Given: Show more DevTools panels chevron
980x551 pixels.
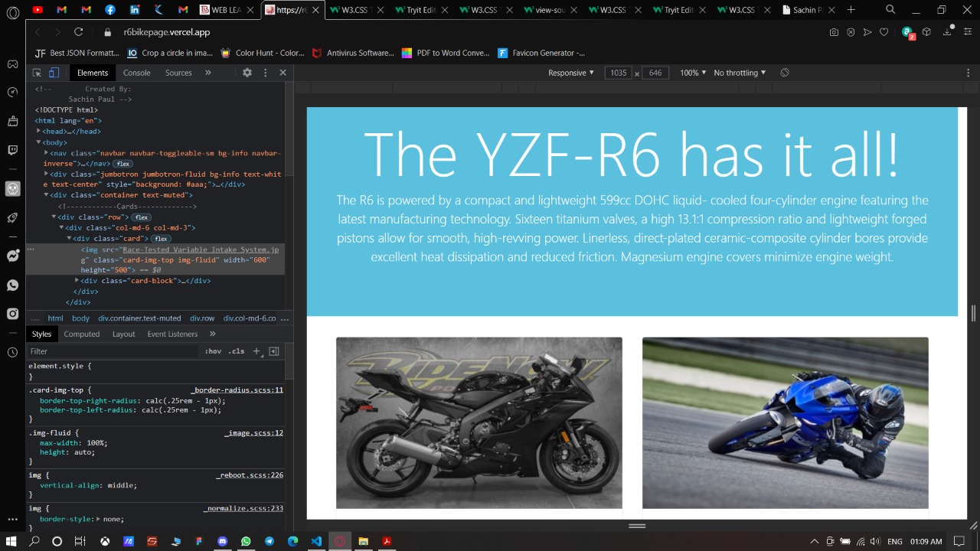Looking at the screenshot, I should pos(207,73).
